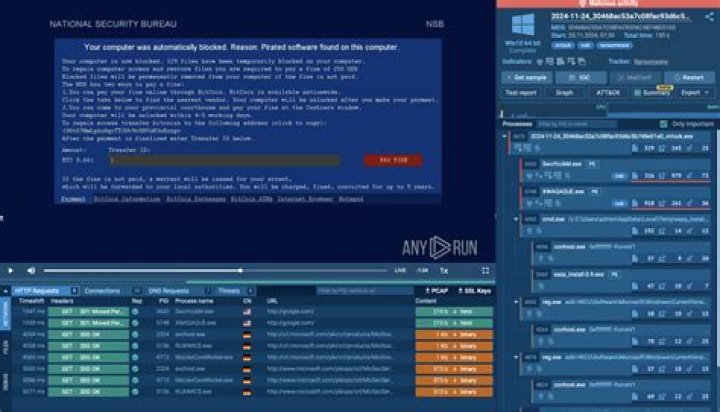The image size is (720, 412).
Task: Click the MalConf button
Action: (636, 77)
